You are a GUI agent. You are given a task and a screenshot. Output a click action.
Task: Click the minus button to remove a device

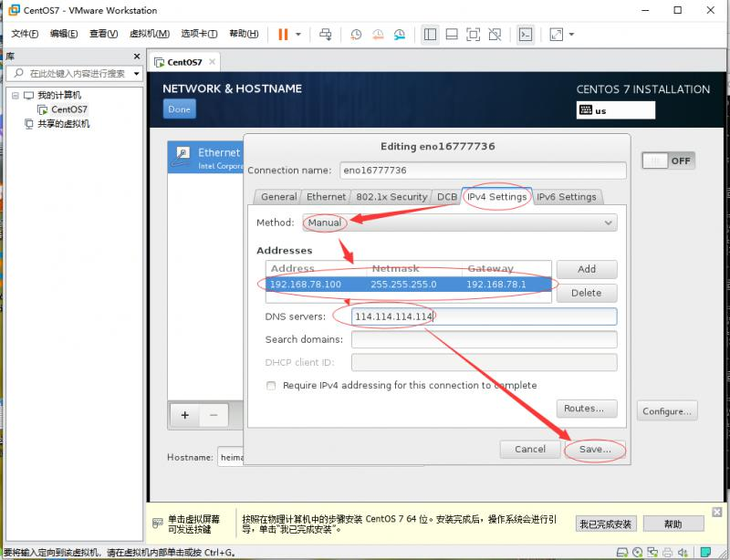(214, 415)
